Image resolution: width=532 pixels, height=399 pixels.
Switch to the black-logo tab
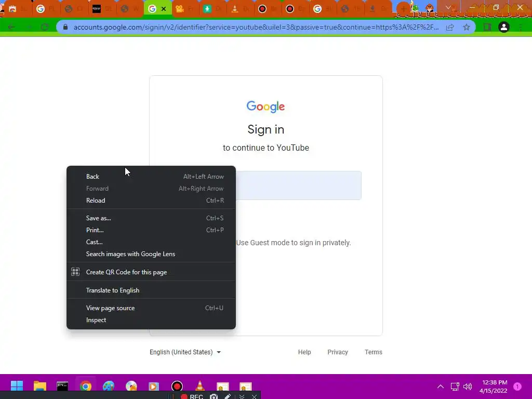pos(102,9)
